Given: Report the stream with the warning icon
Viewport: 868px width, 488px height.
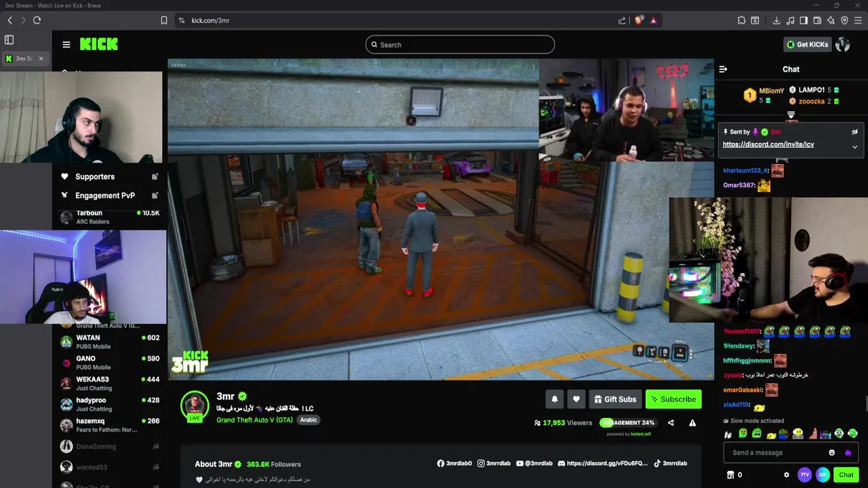Looking at the screenshot, I should point(692,423).
